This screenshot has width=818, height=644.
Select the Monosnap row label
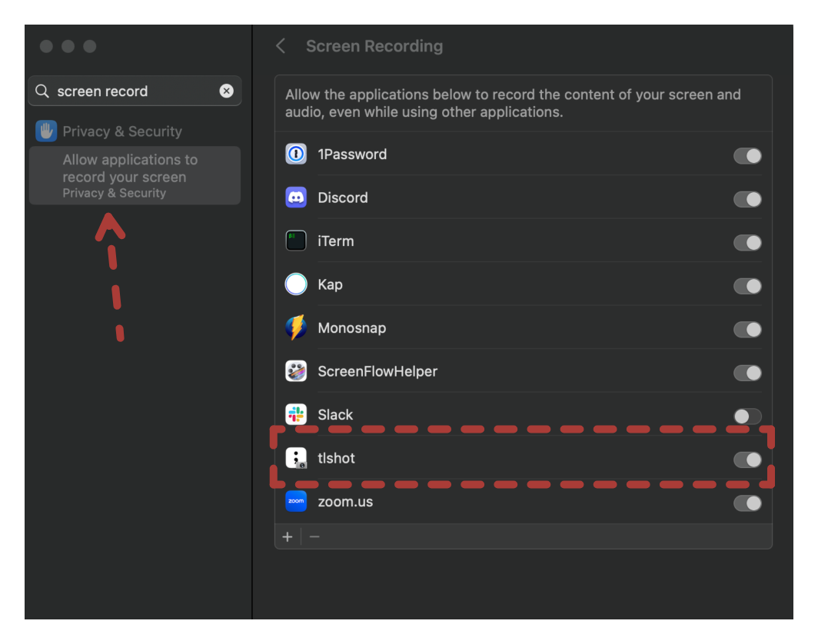pyautogui.click(x=352, y=328)
